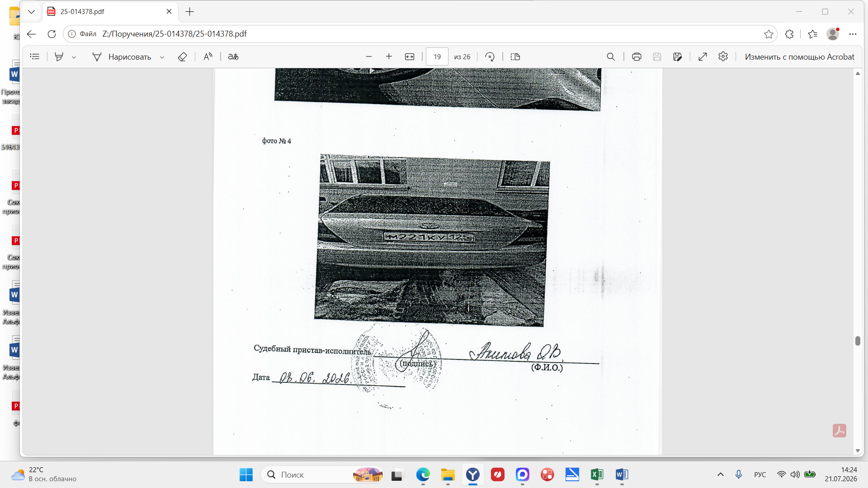Toggle fit to width view

(x=410, y=56)
